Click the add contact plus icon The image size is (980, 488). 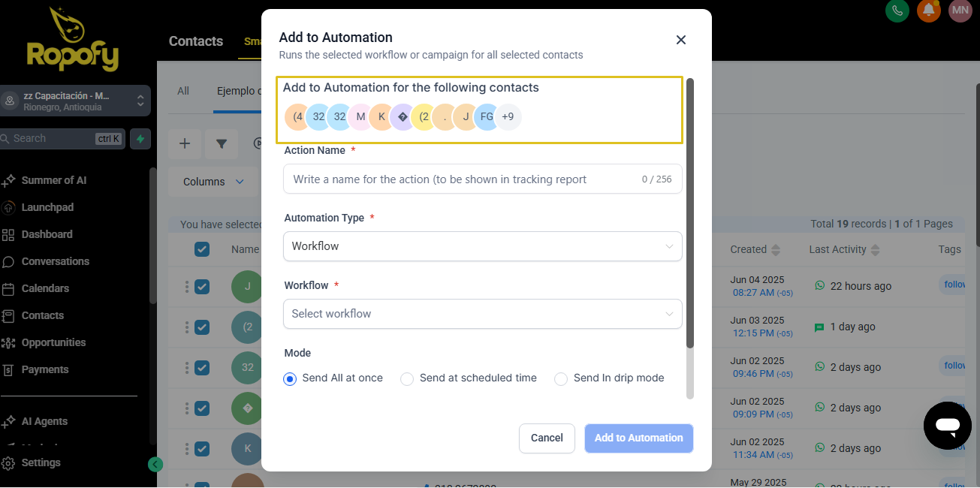coord(185,143)
